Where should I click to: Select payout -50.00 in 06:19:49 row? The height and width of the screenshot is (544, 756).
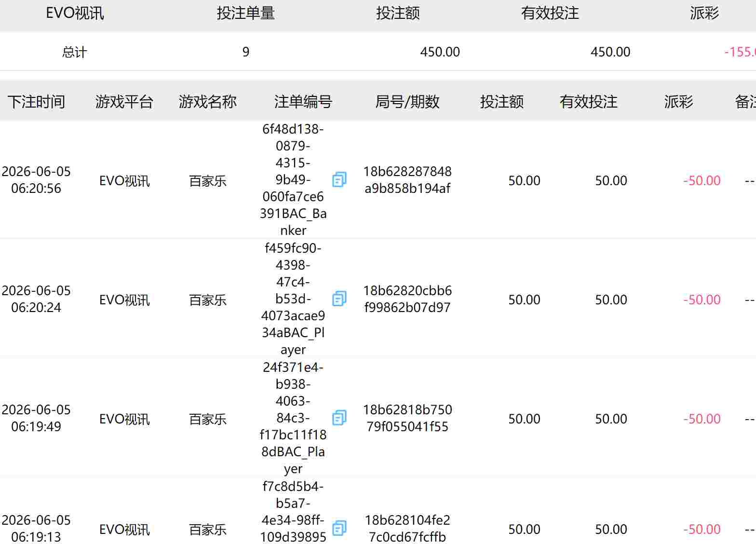point(702,419)
